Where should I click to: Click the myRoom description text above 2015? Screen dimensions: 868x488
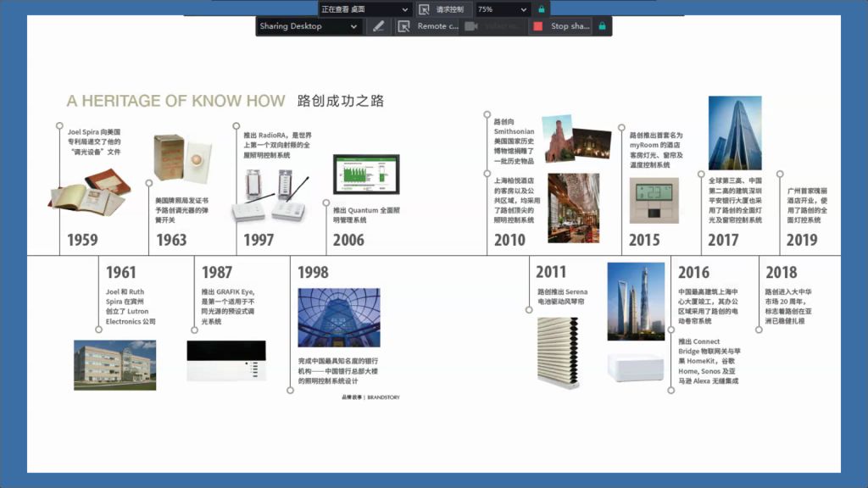pyautogui.click(x=656, y=150)
